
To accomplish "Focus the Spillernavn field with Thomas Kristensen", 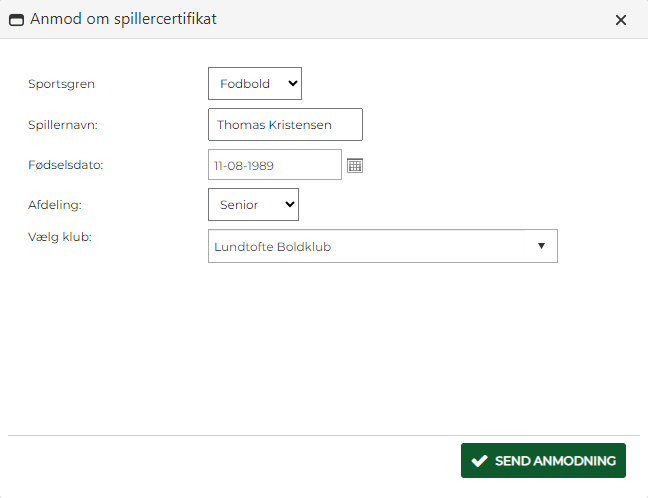I will tap(285, 125).
